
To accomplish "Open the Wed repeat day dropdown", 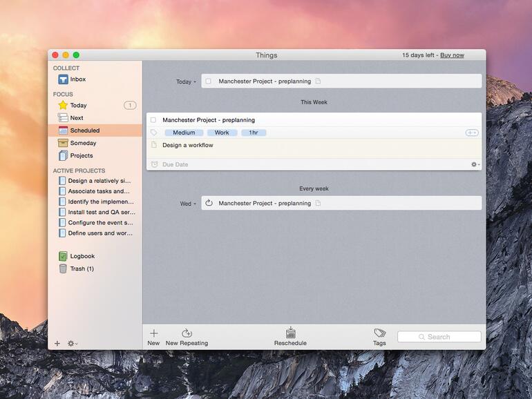I will pos(188,204).
